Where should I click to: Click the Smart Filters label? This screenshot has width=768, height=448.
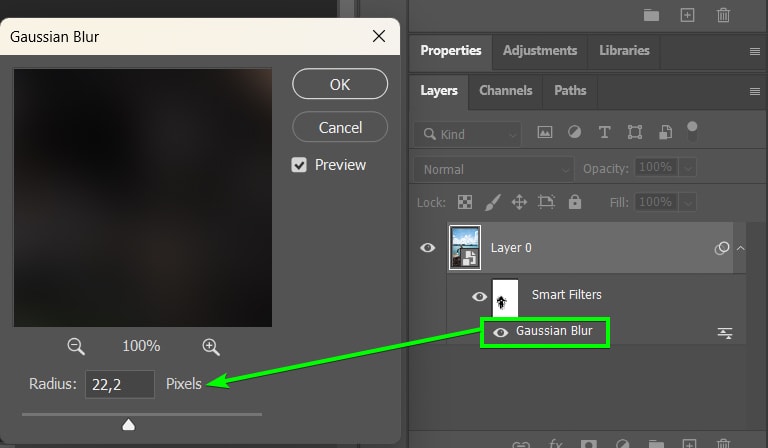[567, 295]
